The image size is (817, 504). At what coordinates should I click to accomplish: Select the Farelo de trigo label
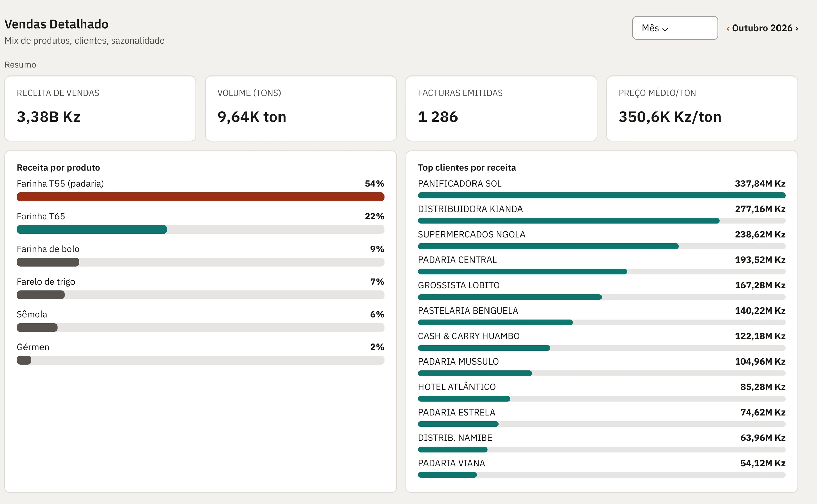pyautogui.click(x=46, y=282)
